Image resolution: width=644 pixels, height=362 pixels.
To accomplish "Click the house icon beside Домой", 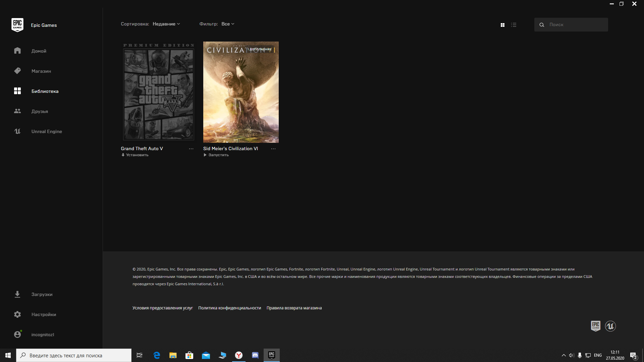I will (x=17, y=51).
